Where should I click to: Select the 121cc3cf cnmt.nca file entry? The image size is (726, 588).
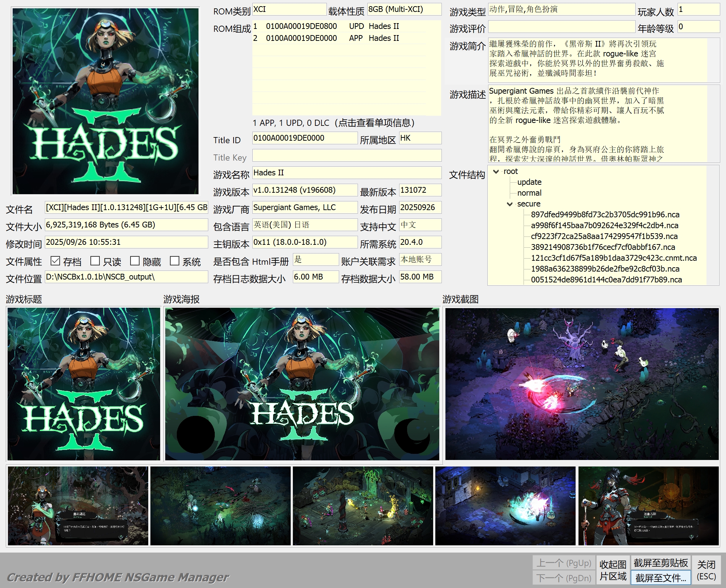614,258
